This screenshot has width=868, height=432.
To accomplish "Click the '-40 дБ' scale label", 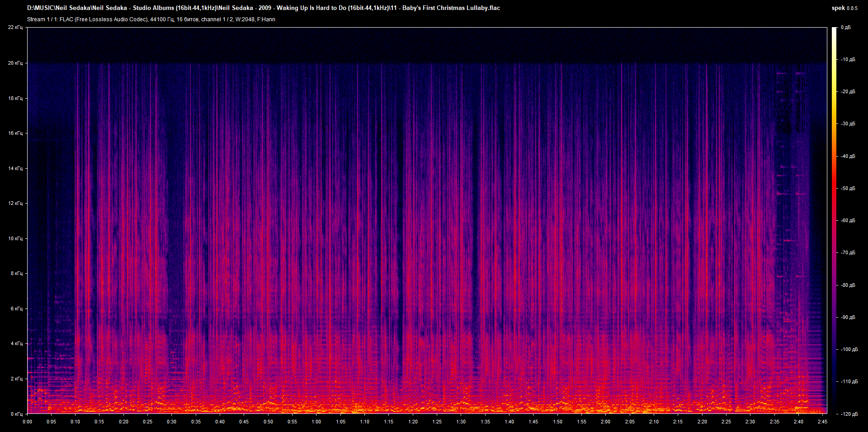I will coord(848,156).
